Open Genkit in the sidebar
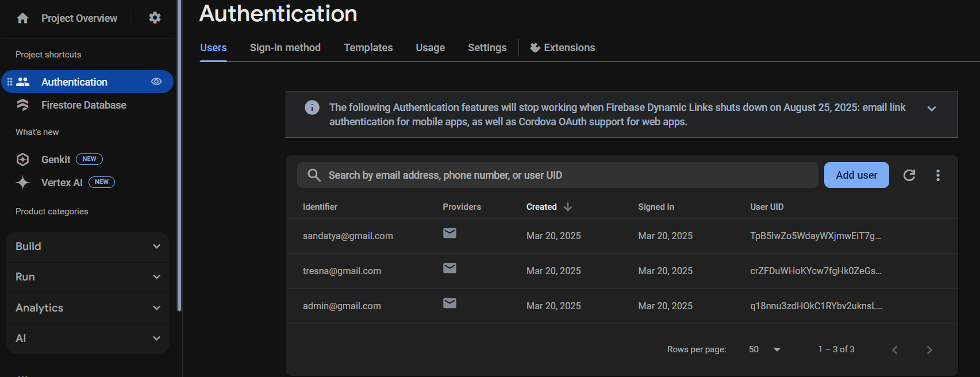This screenshot has height=377, width=980. pyautogui.click(x=56, y=159)
